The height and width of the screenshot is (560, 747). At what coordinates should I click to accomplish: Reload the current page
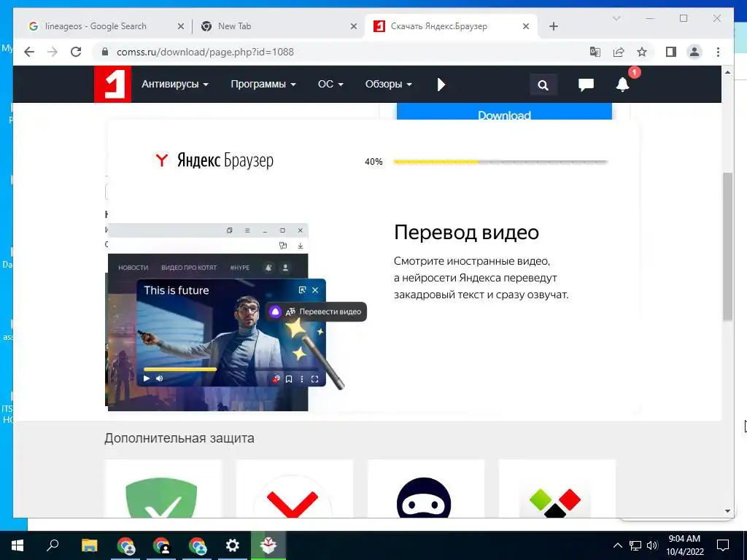[x=76, y=52]
